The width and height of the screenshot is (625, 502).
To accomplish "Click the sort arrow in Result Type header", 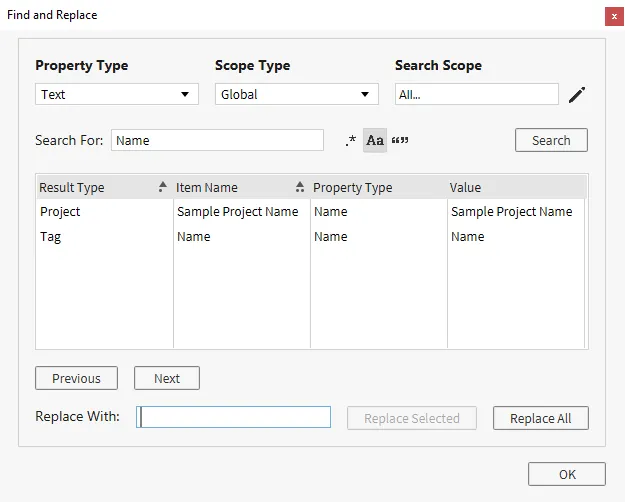I will pos(162,187).
